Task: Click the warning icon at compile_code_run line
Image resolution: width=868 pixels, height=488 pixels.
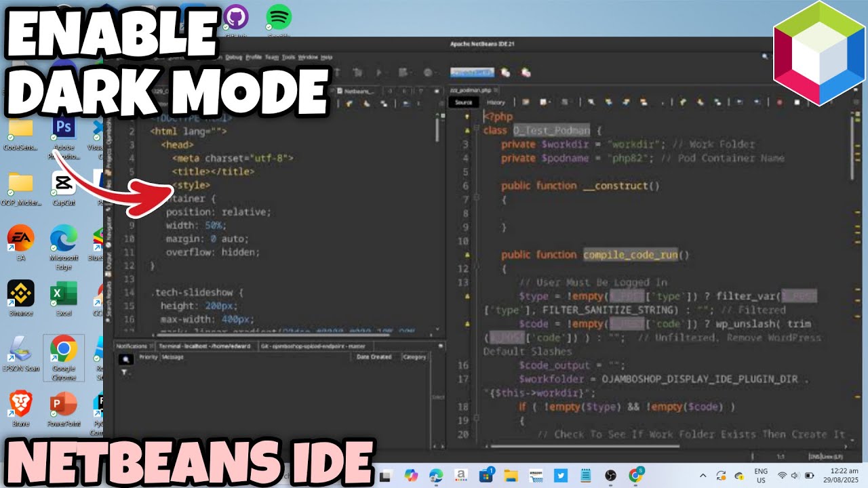Action: pyautogui.click(x=467, y=255)
